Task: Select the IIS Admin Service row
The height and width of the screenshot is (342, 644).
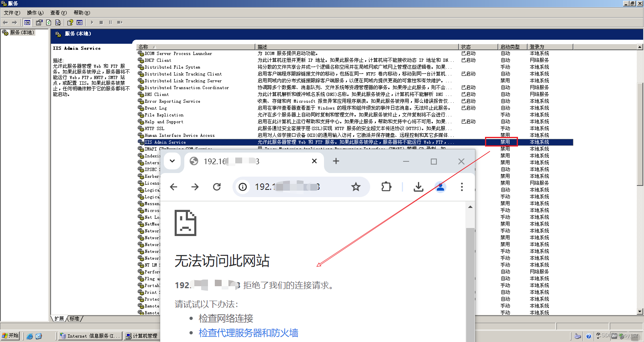Action: pos(355,142)
